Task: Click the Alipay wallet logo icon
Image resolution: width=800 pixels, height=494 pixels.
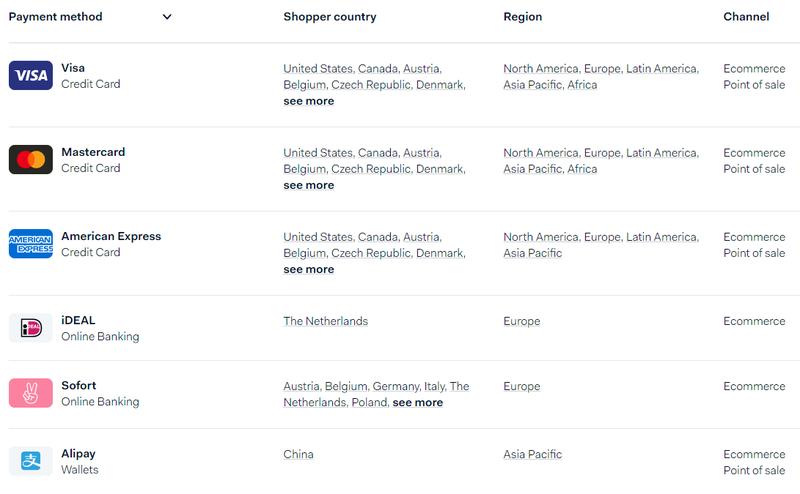Action: pos(30,461)
